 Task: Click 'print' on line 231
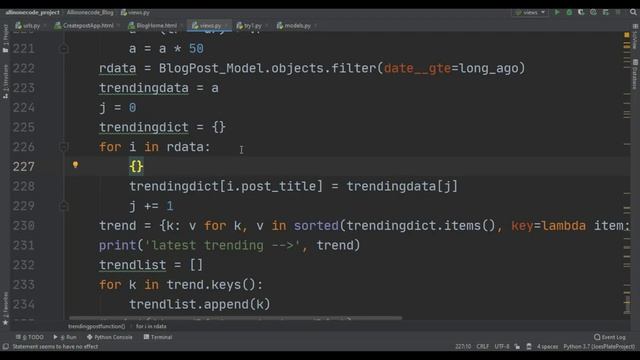pyautogui.click(x=118, y=245)
